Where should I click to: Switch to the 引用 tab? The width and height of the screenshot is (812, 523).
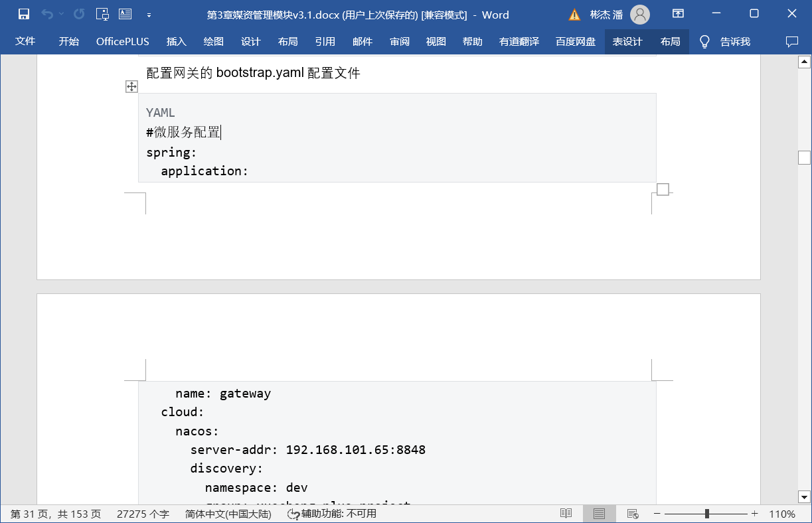[x=325, y=41]
